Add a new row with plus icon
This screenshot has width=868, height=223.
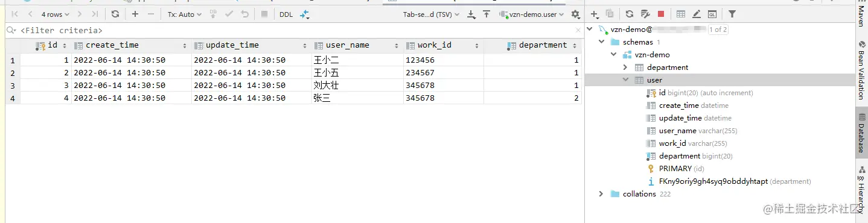click(x=135, y=14)
